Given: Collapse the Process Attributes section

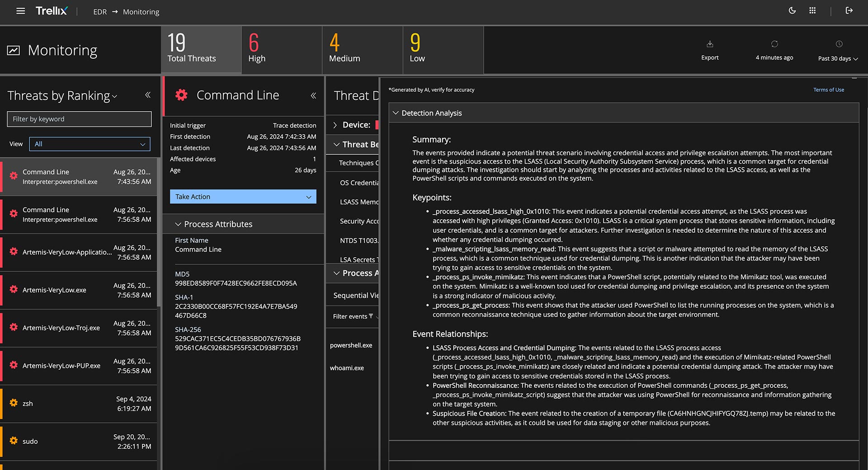Looking at the screenshot, I should click(x=178, y=224).
